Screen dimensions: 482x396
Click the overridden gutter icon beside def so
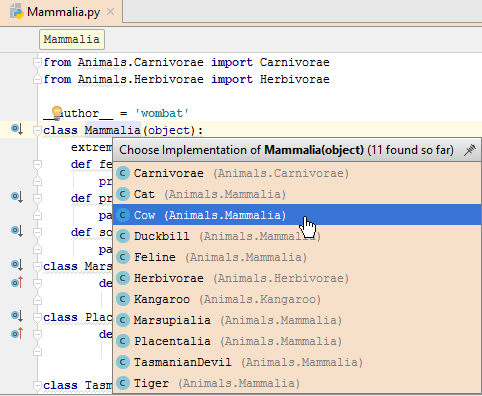17,231
